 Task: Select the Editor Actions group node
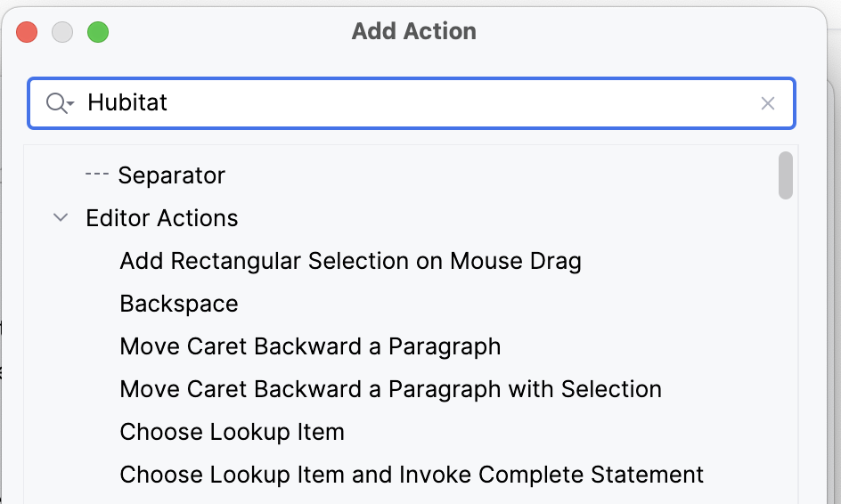pos(161,218)
